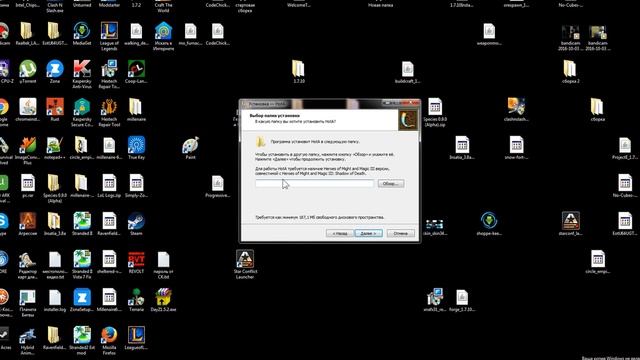Select the Stranded2 Ext mod icon
The width and height of the screenshot is (640, 360).
tap(82, 340)
